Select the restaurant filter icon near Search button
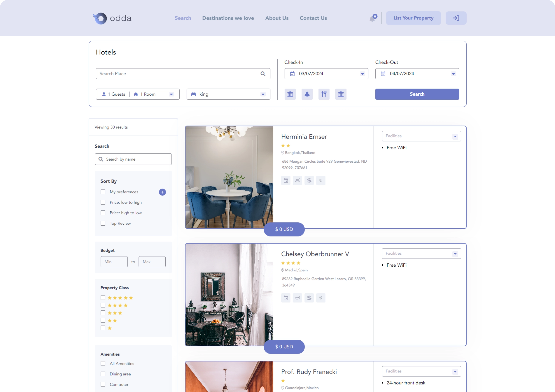 click(x=324, y=94)
